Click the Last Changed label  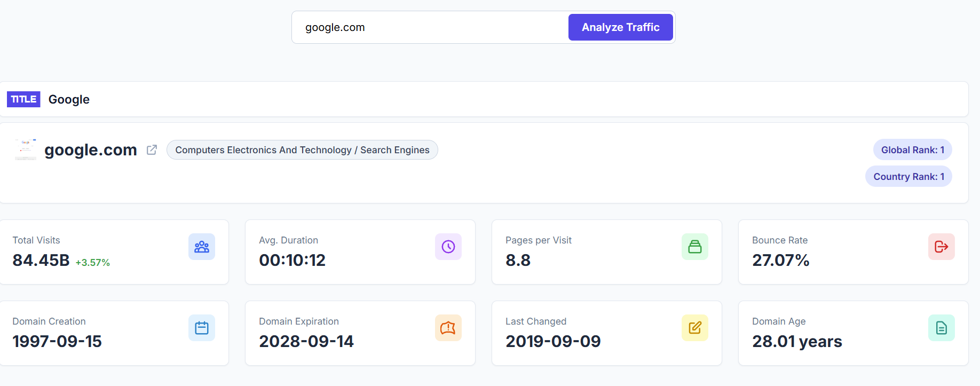coord(536,321)
